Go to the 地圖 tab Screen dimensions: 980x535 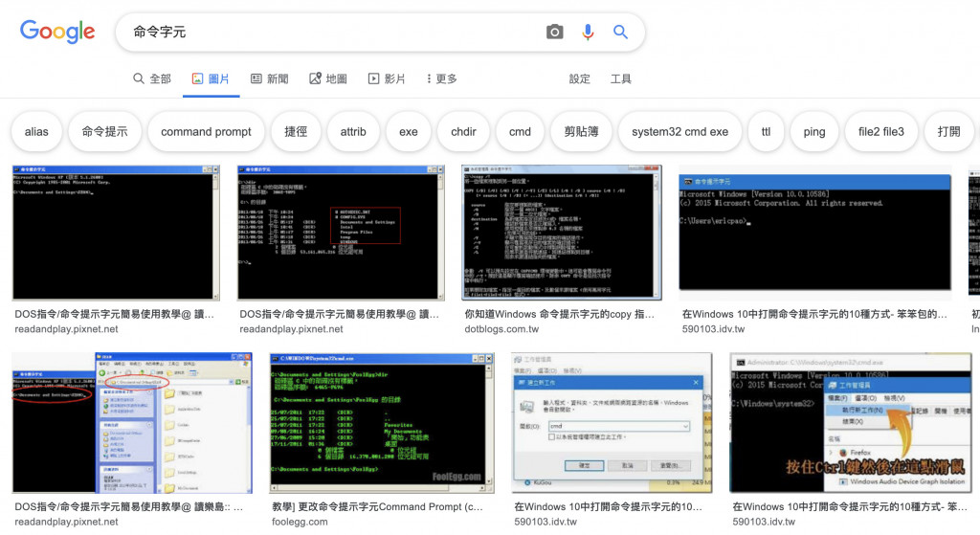[328, 78]
